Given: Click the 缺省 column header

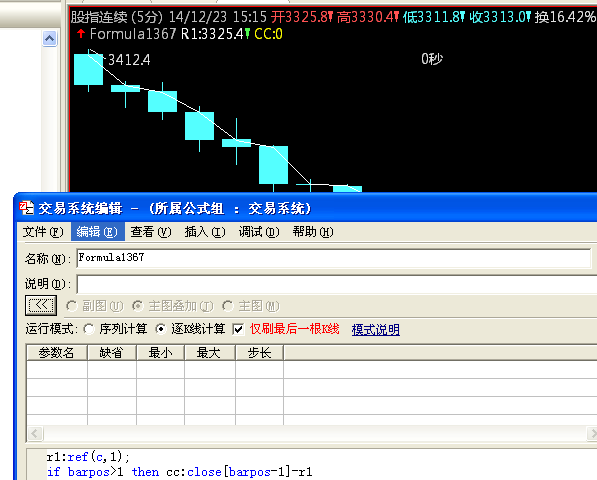Looking at the screenshot, I should pos(112,352).
